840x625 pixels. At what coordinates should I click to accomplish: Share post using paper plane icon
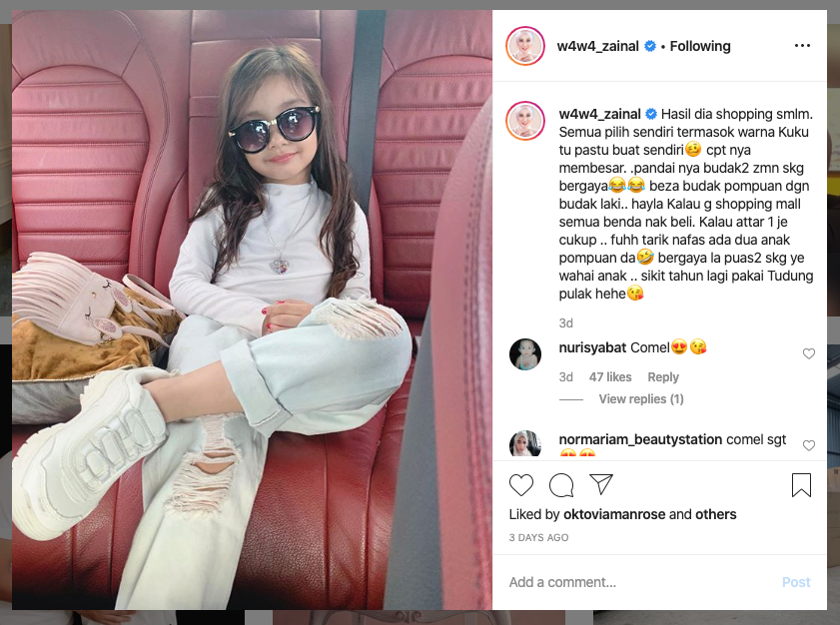click(601, 484)
